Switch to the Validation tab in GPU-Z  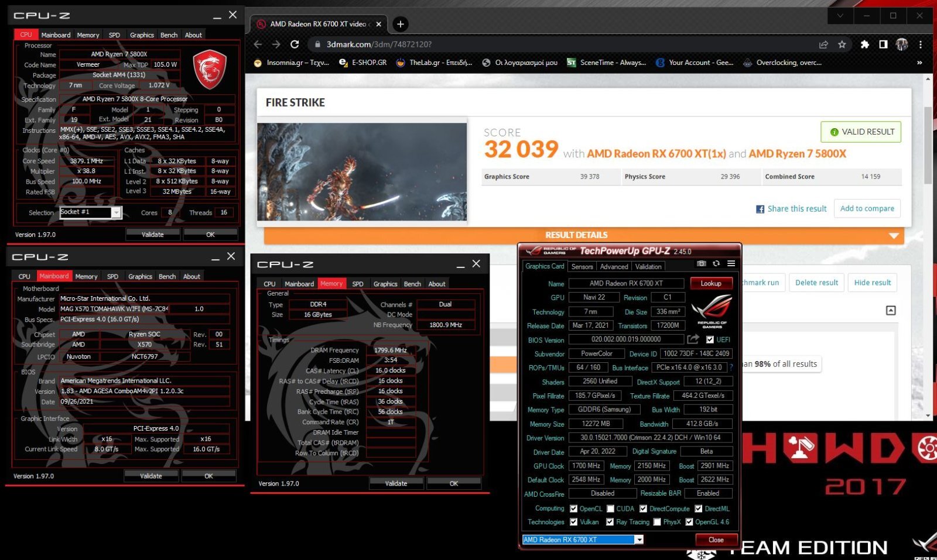(648, 266)
